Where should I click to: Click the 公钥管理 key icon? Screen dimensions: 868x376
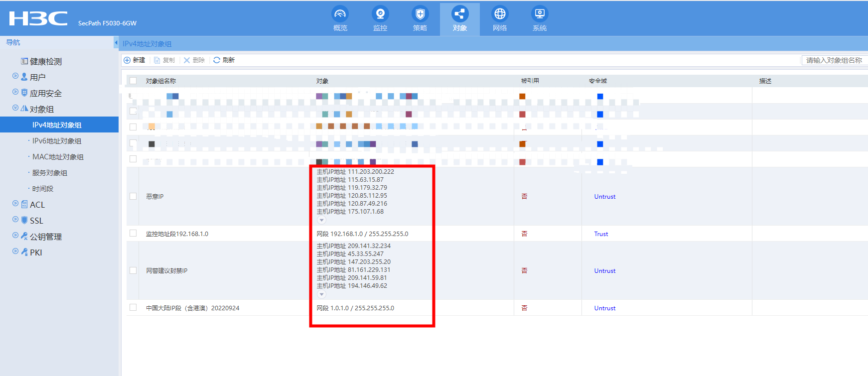24,236
